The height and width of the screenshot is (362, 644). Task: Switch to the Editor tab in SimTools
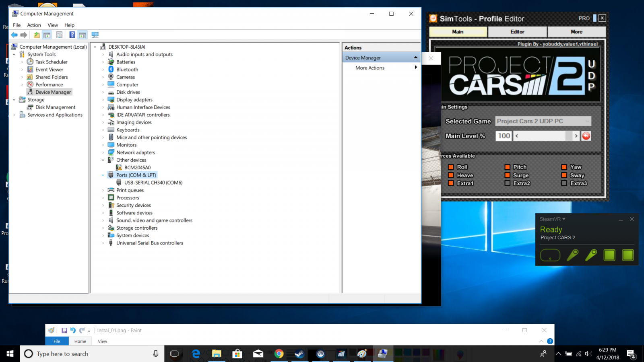tap(517, 32)
